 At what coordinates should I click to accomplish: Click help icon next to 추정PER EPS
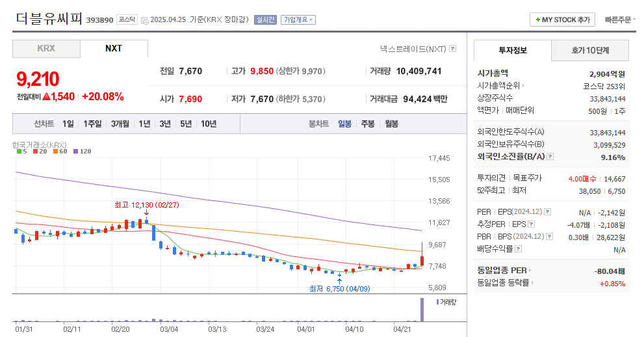(532, 224)
